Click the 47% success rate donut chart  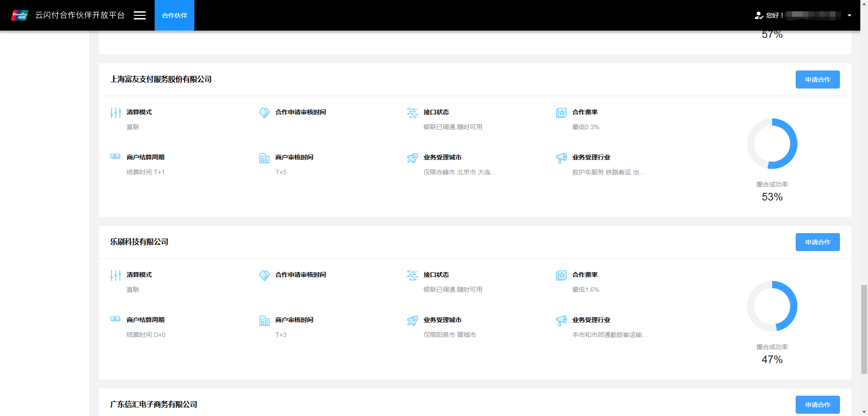click(x=772, y=306)
